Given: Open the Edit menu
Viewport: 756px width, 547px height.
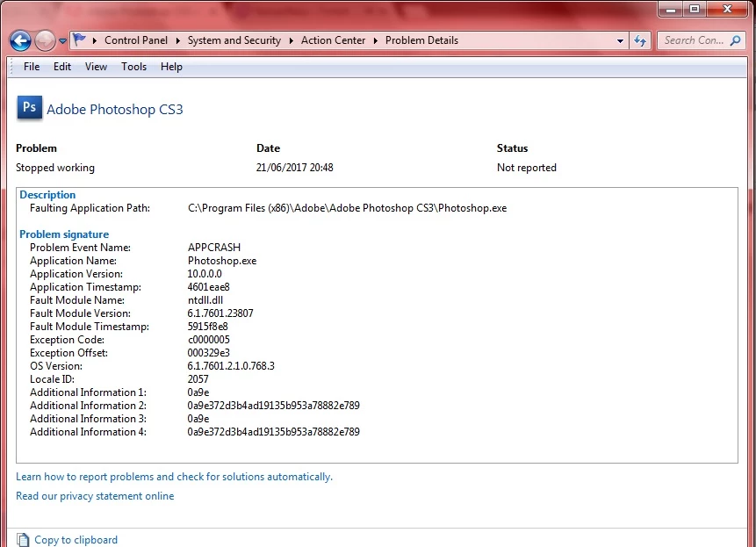Looking at the screenshot, I should 62,67.
